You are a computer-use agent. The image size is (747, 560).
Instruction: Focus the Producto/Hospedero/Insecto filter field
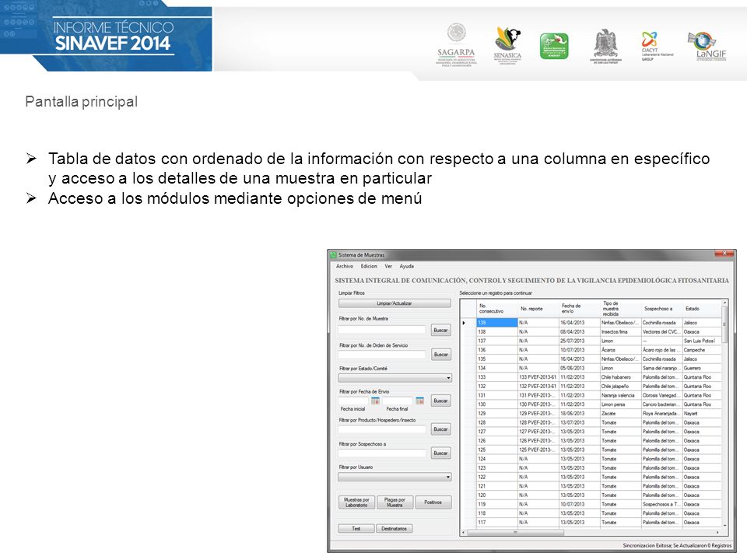381,429
